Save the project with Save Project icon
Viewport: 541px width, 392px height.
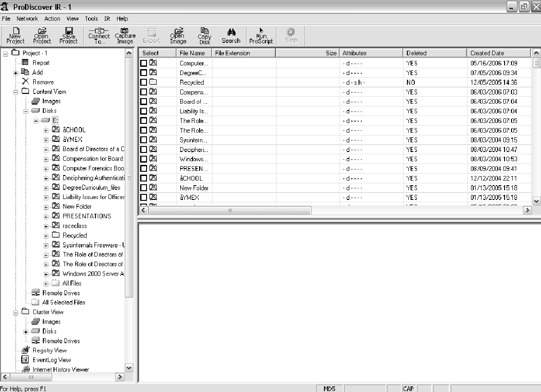(68, 36)
